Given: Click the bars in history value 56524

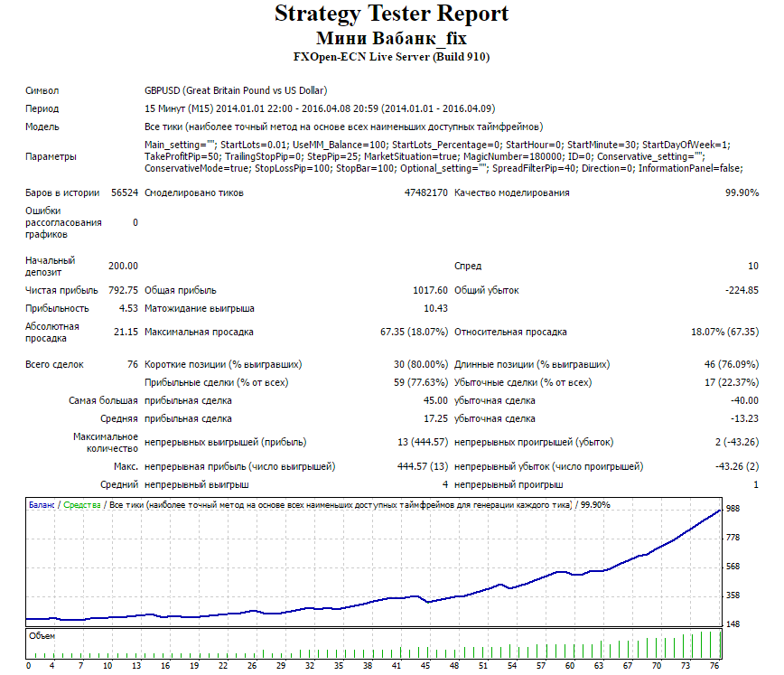Looking at the screenshot, I should pyautogui.click(x=124, y=192).
